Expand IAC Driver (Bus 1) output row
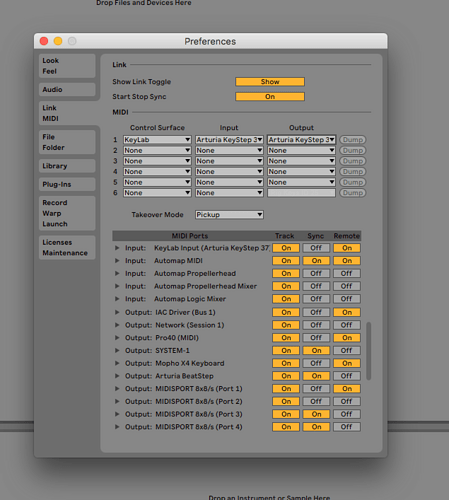The image size is (449, 500). click(x=117, y=312)
